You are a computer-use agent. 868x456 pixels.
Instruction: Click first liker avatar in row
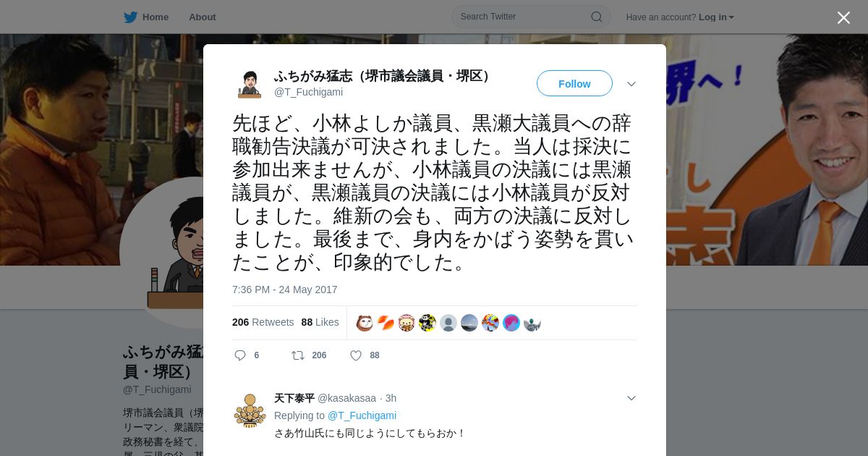365,323
